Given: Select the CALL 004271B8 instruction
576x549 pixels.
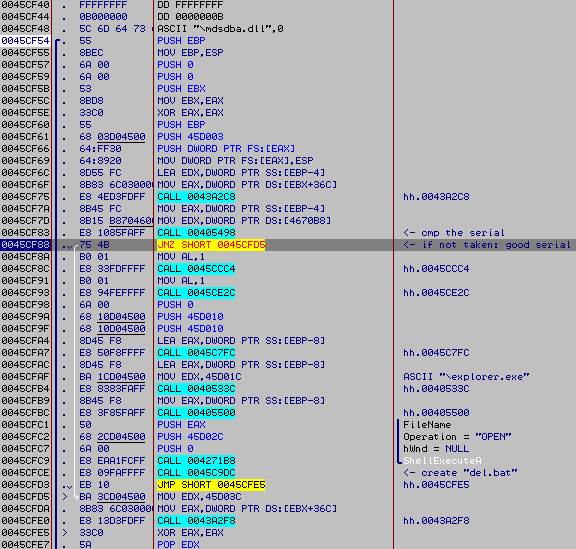Looking at the screenshot, I should coord(196,461).
